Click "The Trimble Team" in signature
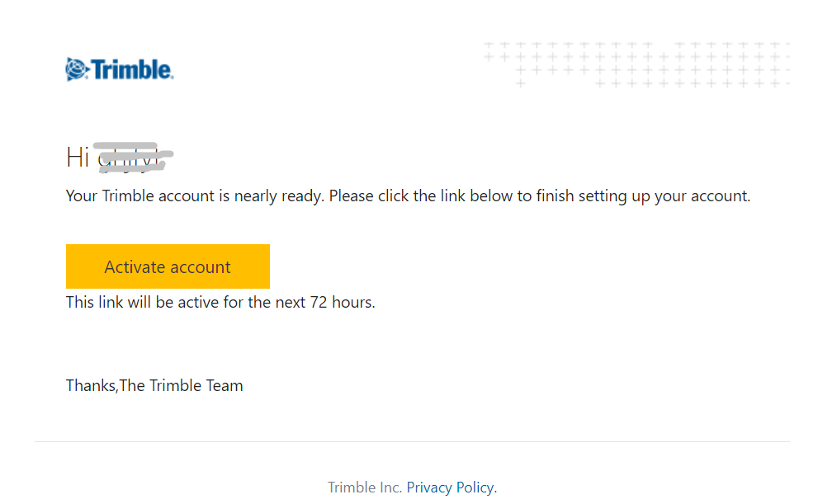Screen dimensions: 818x504 [181, 386]
